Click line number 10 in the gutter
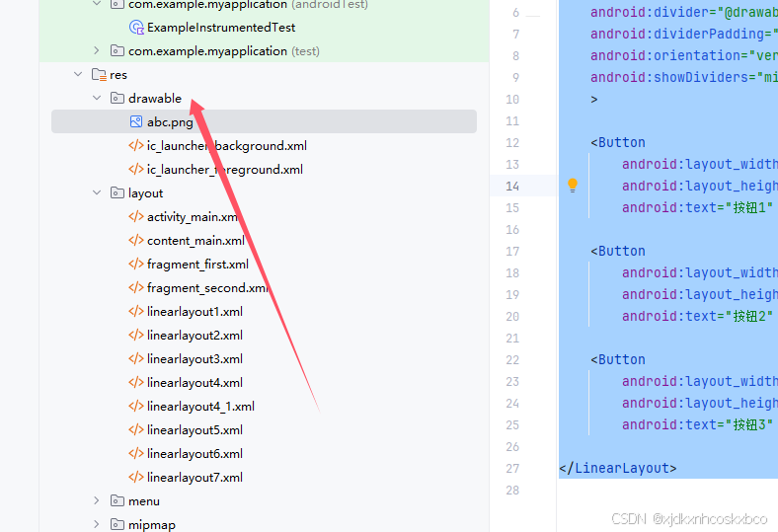This screenshot has width=778, height=532. [512, 99]
